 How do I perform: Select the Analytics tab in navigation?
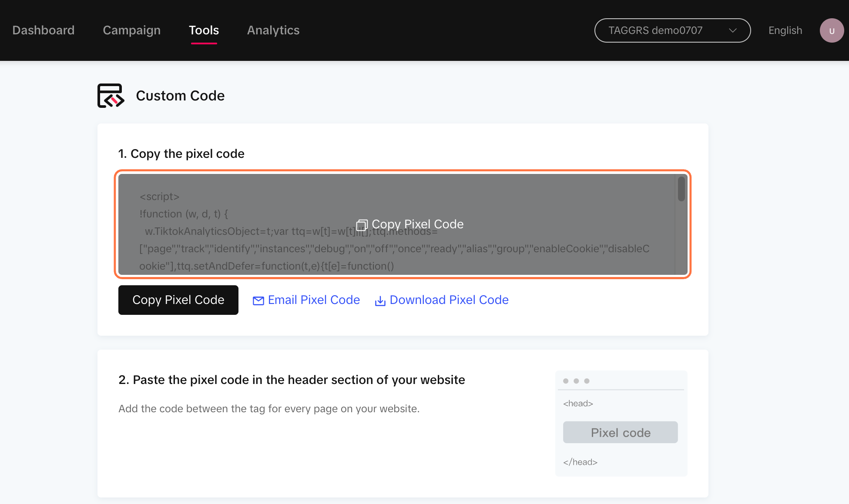click(273, 30)
